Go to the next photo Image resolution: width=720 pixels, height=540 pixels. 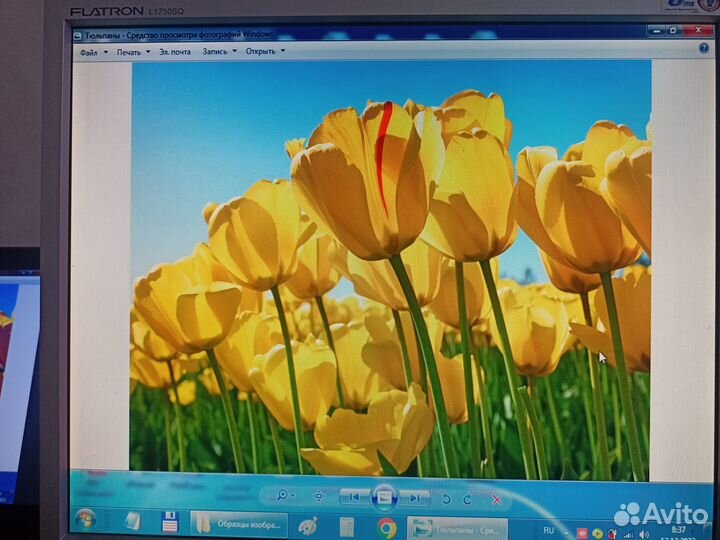[x=414, y=498]
